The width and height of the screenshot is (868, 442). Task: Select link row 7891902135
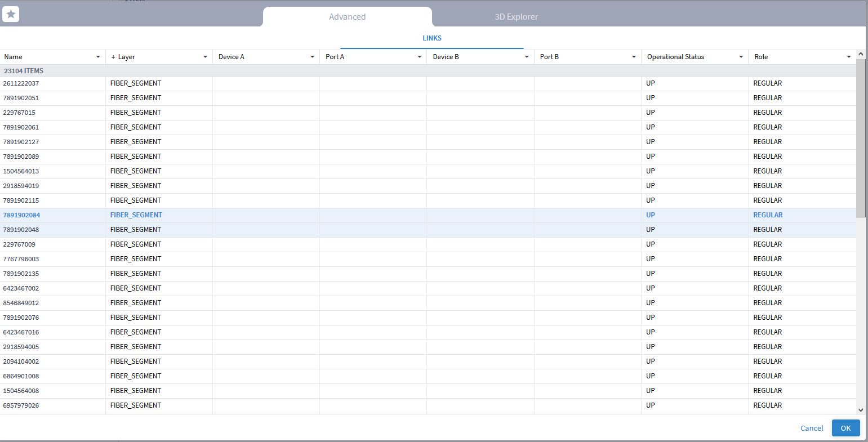click(428, 274)
